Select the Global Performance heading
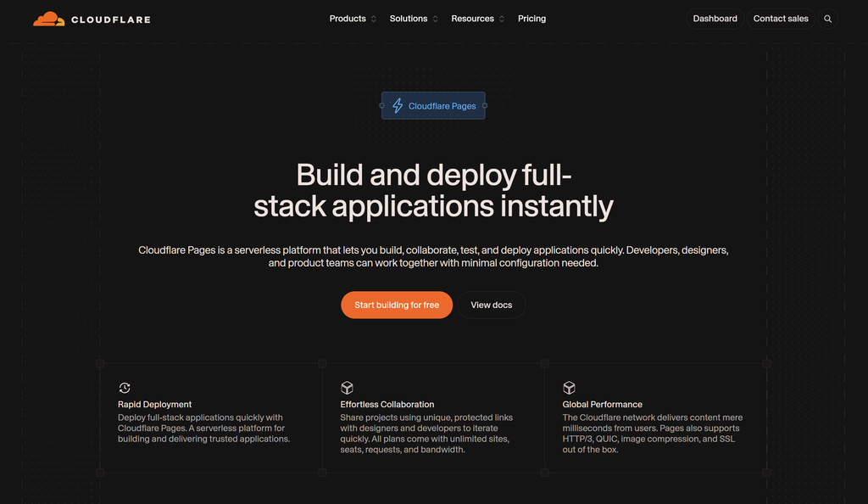This screenshot has height=504, width=868. pos(603,405)
